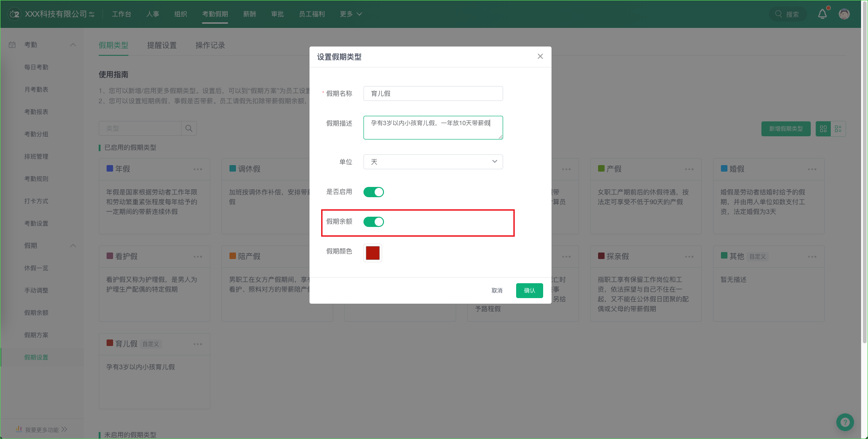Click the page vertical scrollbar
This screenshot has height=439, width=868.
click(865, 172)
